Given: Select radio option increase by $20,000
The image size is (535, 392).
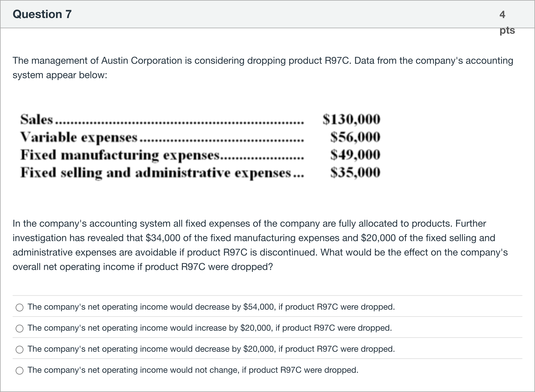Looking at the screenshot, I should [x=19, y=328].
